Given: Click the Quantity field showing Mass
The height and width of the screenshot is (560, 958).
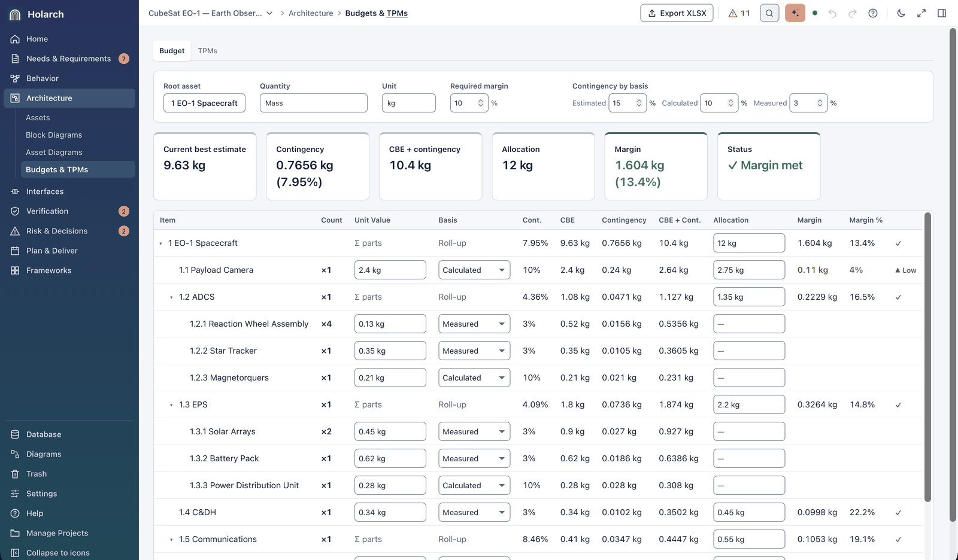Looking at the screenshot, I should 314,103.
